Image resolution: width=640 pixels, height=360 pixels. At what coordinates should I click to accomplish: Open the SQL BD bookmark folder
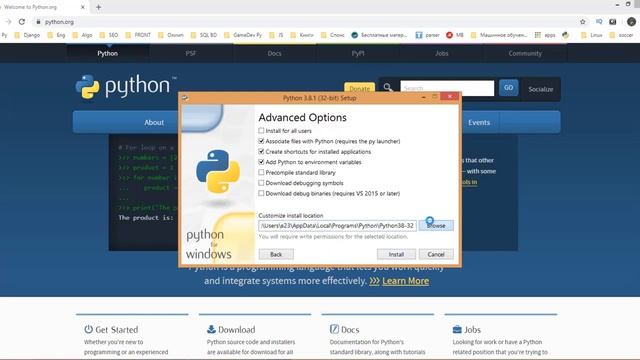pos(204,35)
